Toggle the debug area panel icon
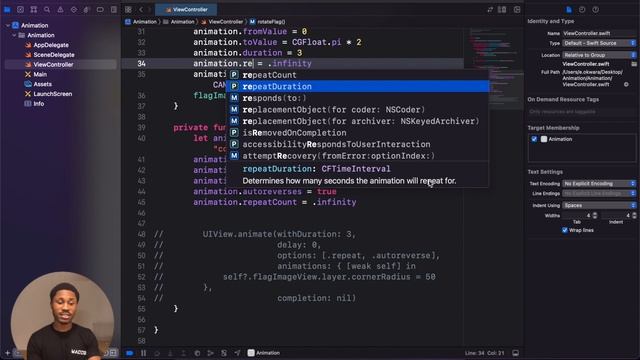This screenshot has height=360, width=640. point(516,353)
